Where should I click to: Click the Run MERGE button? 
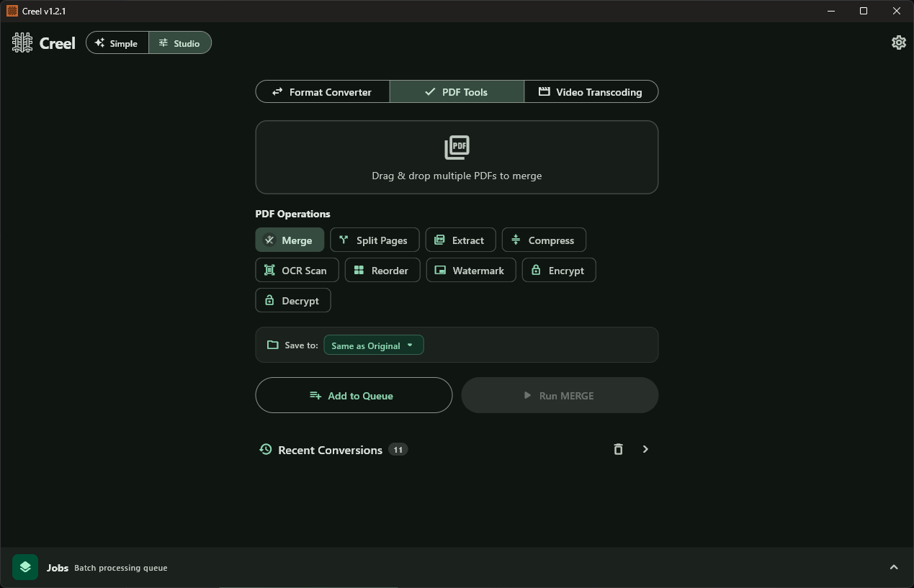[560, 395]
